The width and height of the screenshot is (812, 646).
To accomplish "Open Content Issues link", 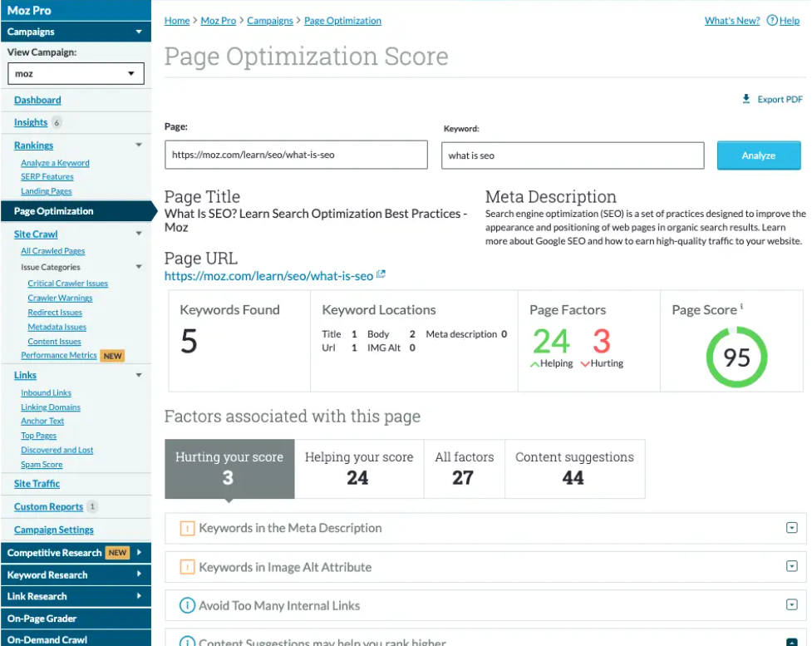I will pyautogui.click(x=54, y=342).
